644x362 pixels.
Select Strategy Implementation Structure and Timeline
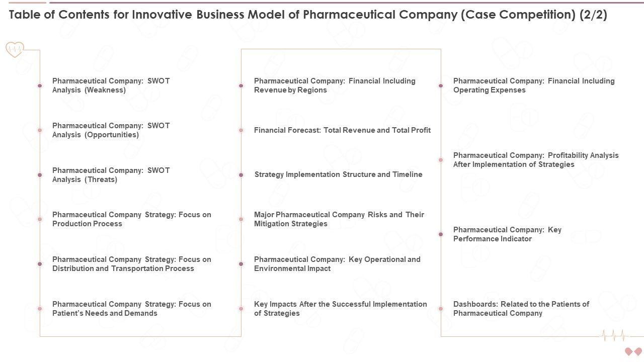point(338,174)
